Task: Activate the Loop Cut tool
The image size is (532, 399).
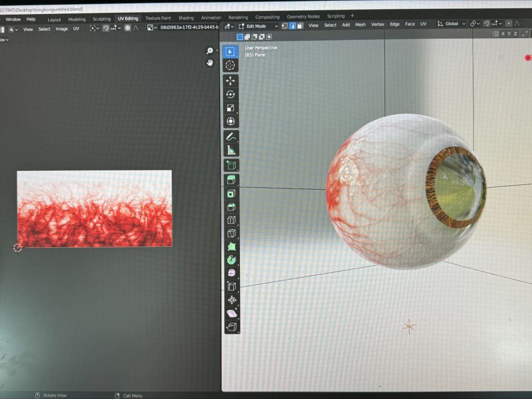Action: (231, 220)
